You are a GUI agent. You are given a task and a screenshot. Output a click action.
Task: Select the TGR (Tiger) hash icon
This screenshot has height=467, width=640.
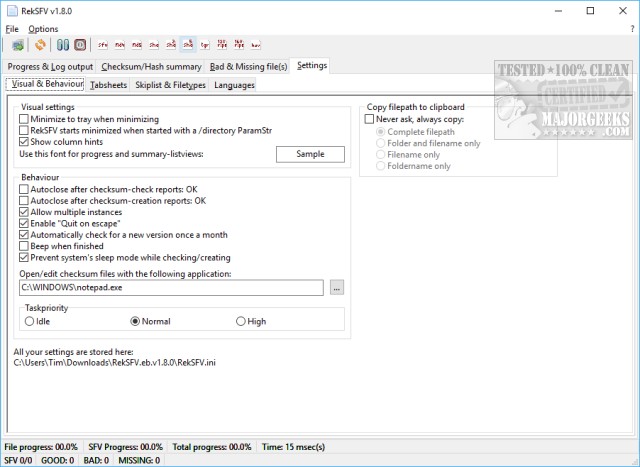(x=205, y=45)
